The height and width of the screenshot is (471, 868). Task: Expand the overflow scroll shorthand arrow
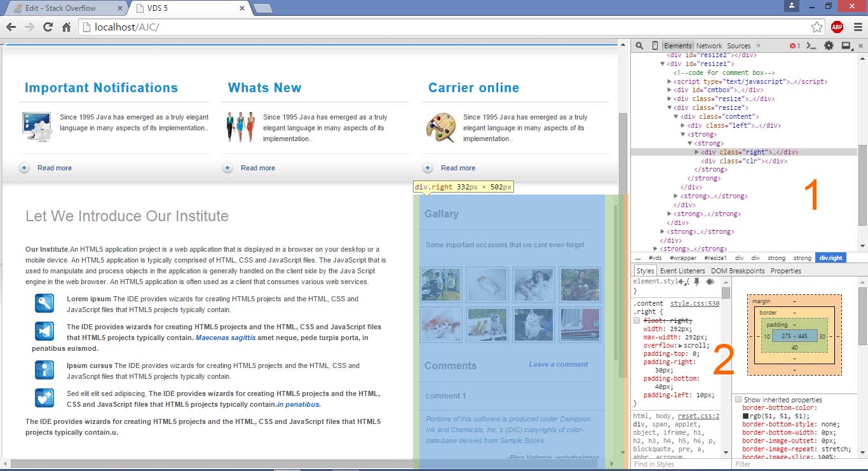click(x=681, y=346)
